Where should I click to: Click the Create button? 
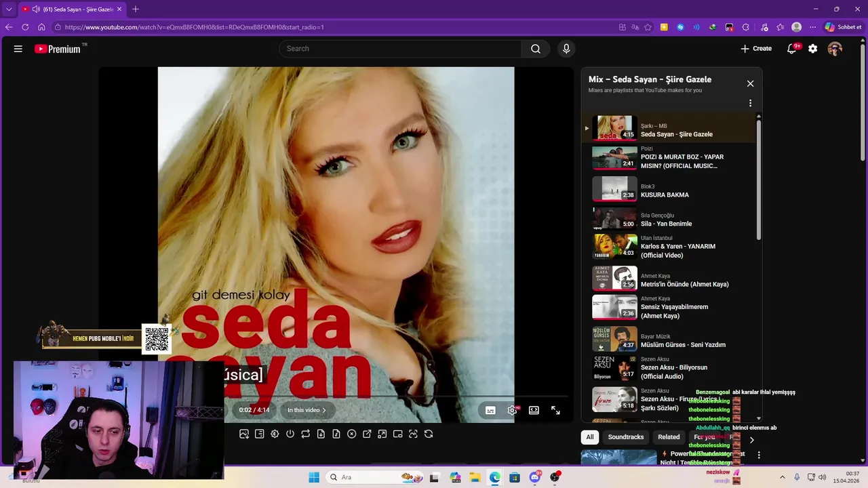(756, 49)
